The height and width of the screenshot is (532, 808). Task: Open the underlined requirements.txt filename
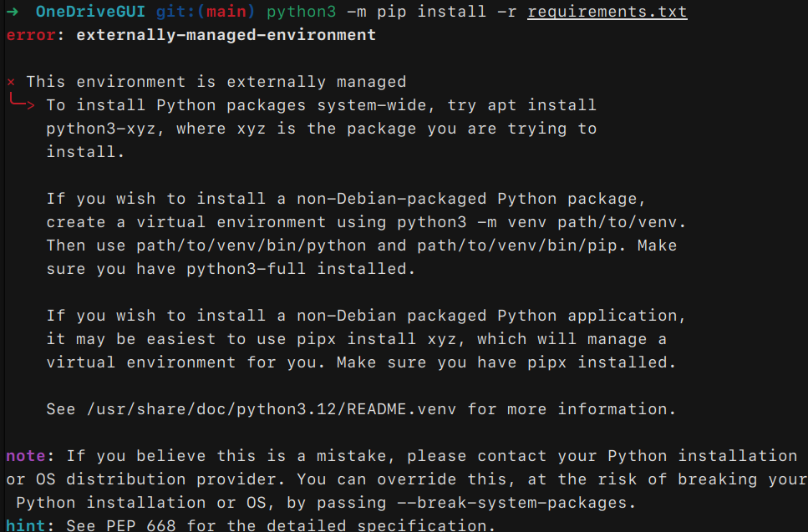point(607,13)
